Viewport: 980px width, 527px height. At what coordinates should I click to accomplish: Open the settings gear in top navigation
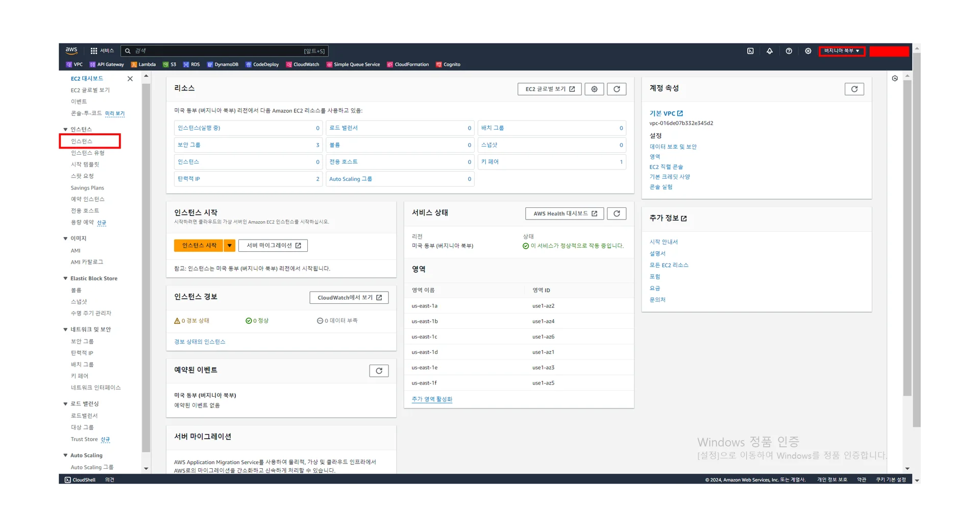click(807, 51)
